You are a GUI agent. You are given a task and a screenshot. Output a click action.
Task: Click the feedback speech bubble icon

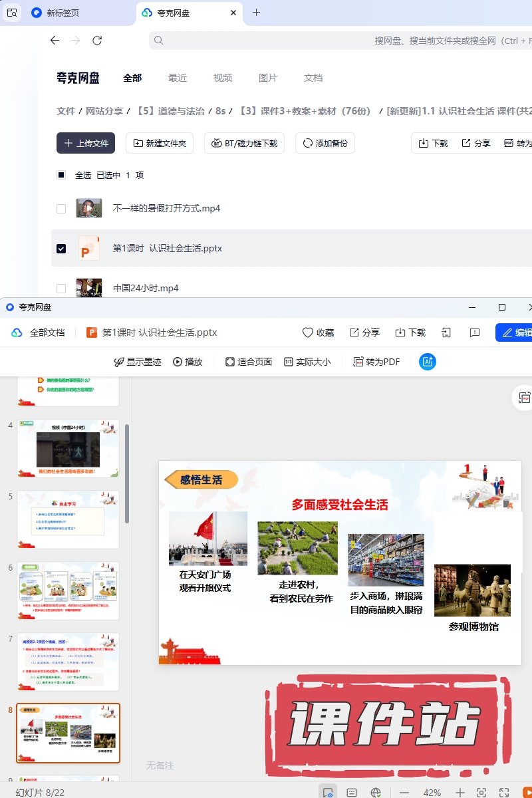tap(475, 332)
